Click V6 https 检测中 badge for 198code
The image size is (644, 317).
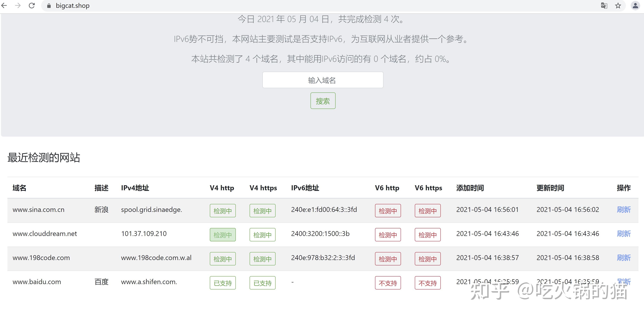tap(427, 259)
